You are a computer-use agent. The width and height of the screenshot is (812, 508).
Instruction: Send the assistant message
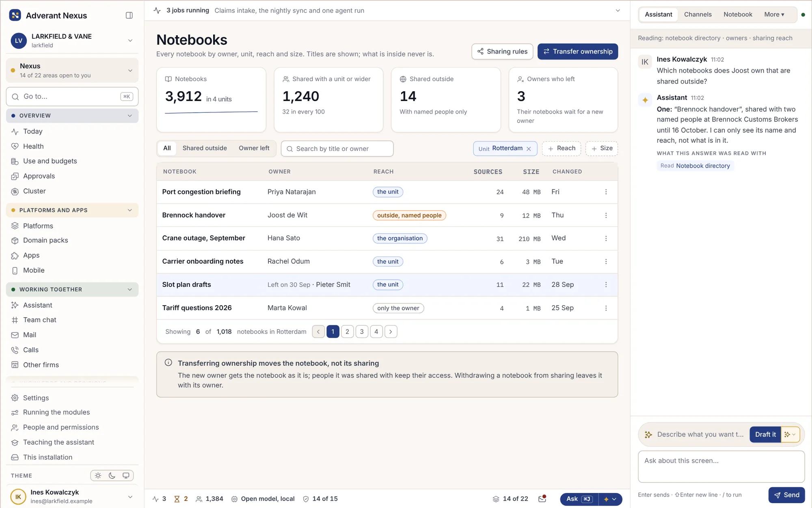[786, 495]
